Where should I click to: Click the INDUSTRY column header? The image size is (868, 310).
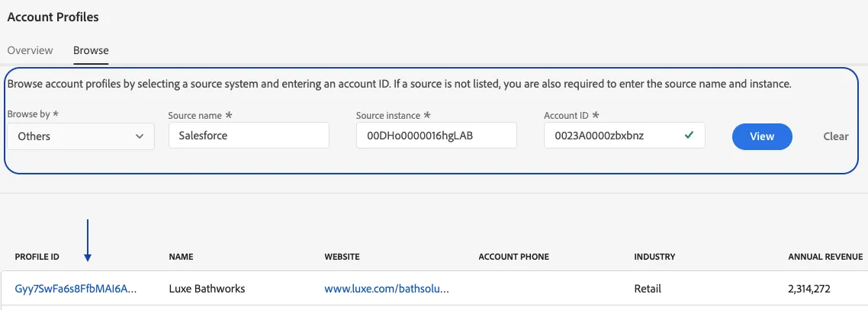click(655, 257)
